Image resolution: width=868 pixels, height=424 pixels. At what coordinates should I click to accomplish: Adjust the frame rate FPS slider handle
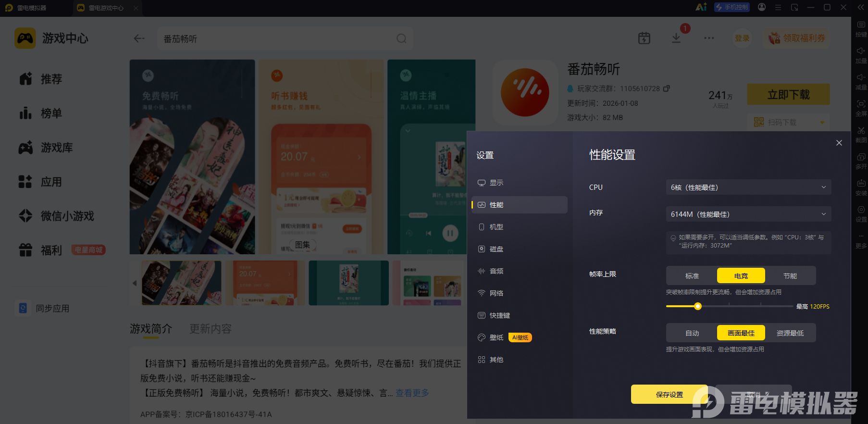tap(698, 306)
